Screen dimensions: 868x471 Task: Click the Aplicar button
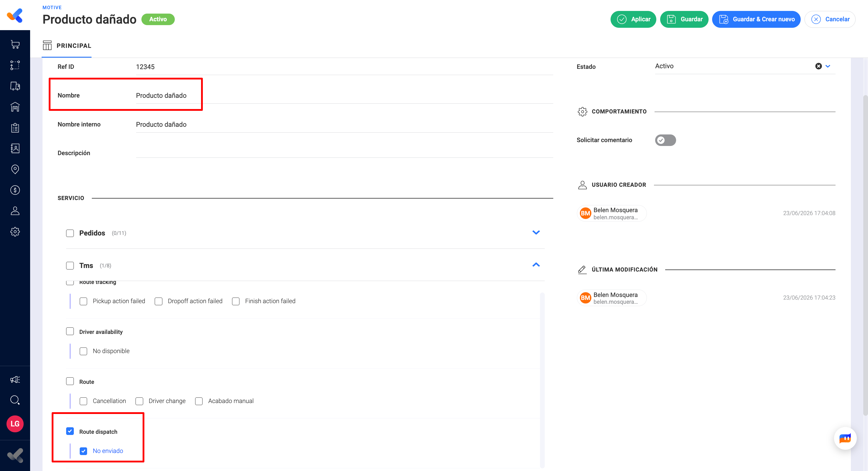pyautogui.click(x=633, y=19)
